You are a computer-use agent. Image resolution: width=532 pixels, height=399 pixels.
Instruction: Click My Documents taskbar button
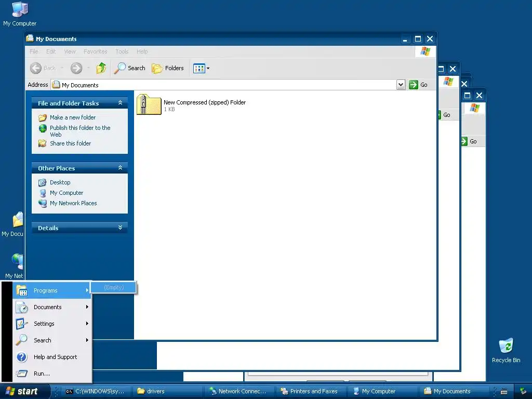click(454, 391)
